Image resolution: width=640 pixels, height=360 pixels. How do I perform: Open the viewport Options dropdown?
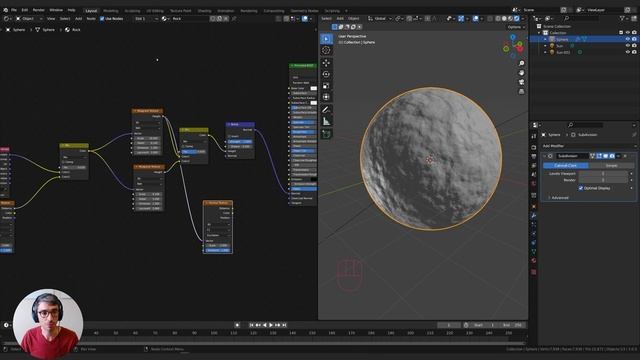[515, 27]
